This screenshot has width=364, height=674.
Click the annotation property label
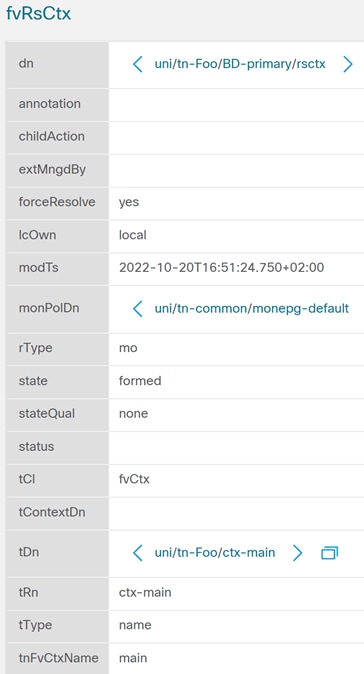(49, 104)
